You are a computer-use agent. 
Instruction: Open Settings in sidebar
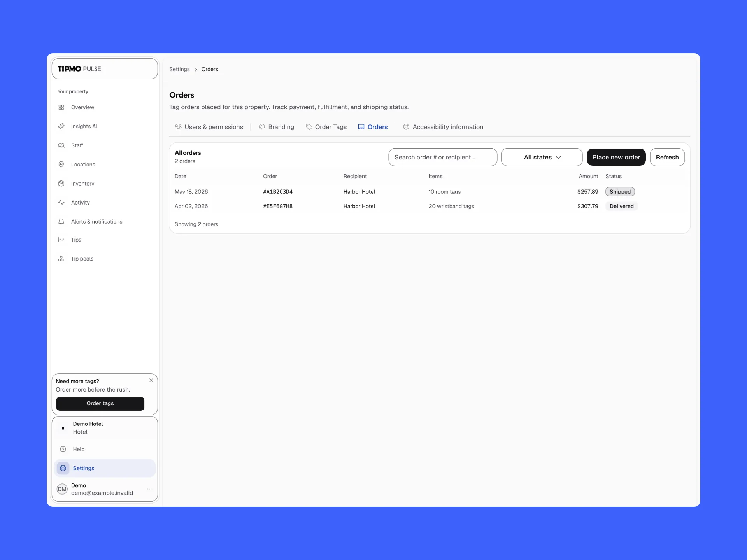pyautogui.click(x=104, y=468)
